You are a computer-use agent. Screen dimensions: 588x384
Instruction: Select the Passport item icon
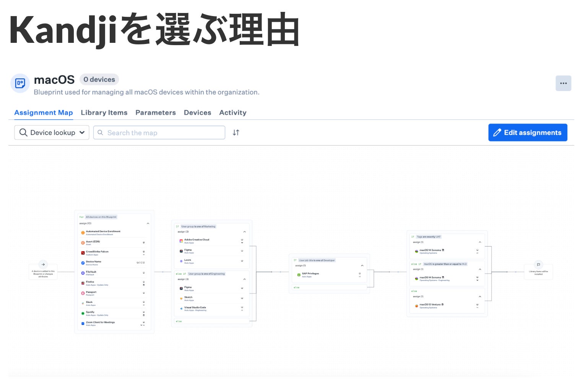click(x=83, y=293)
